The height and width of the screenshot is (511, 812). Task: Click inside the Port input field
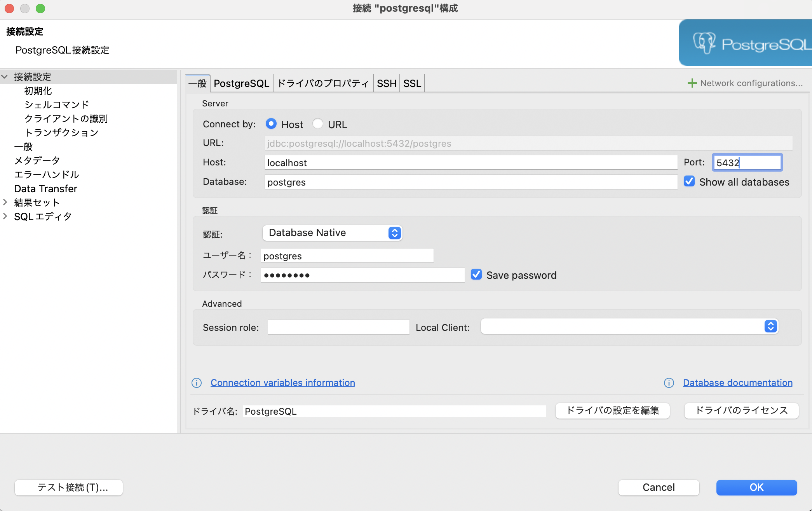(746, 162)
